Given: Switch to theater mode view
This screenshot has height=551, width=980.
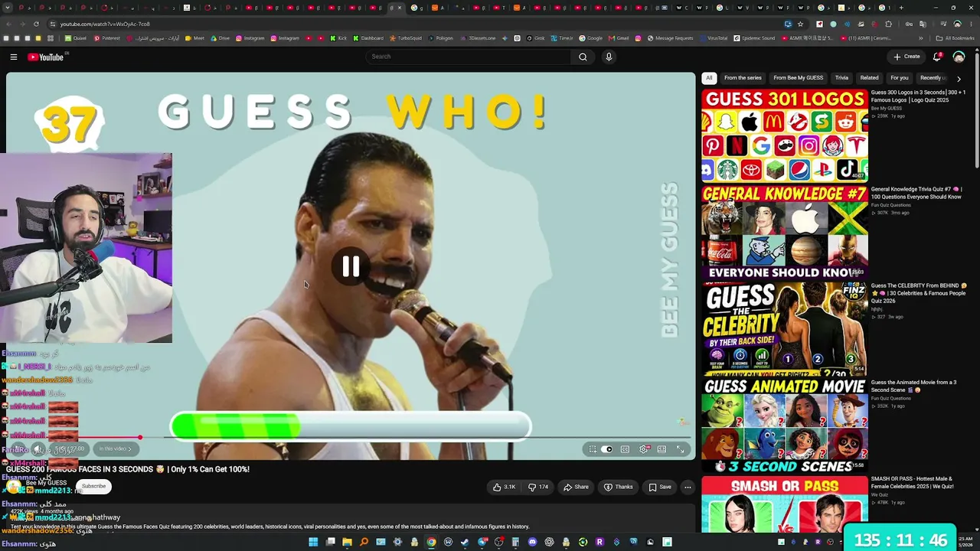Looking at the screenshot, I should coord(661,449).
